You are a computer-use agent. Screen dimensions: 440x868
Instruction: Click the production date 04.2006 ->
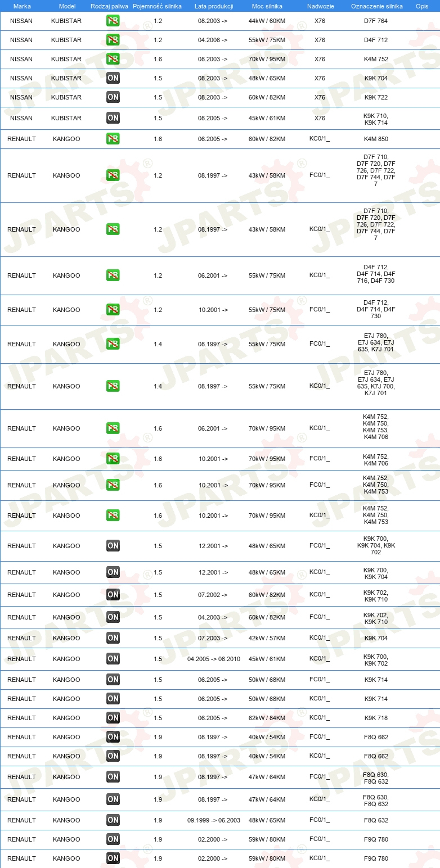pos(213,40)
